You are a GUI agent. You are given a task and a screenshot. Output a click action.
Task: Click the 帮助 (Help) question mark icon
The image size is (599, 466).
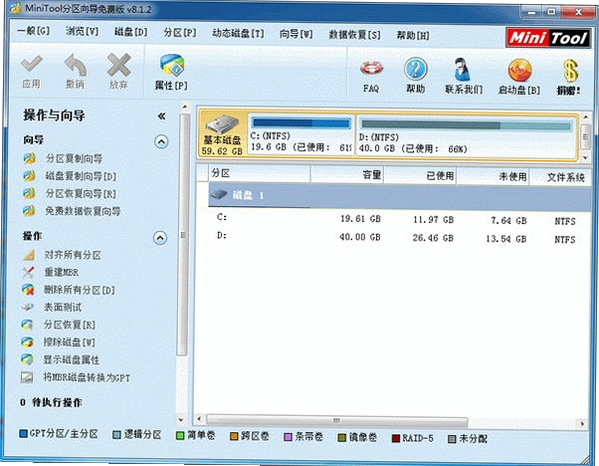[415, 69]
